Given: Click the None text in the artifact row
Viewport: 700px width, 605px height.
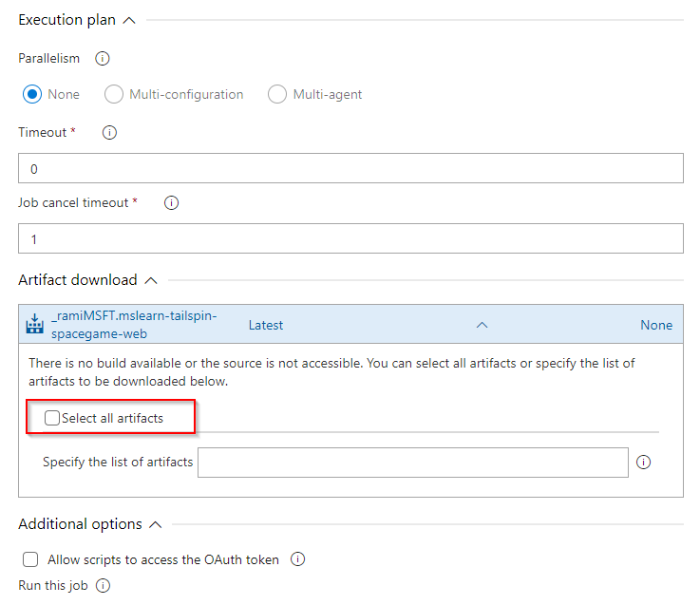Looking at the screenshot, I should tap(656, 325).
